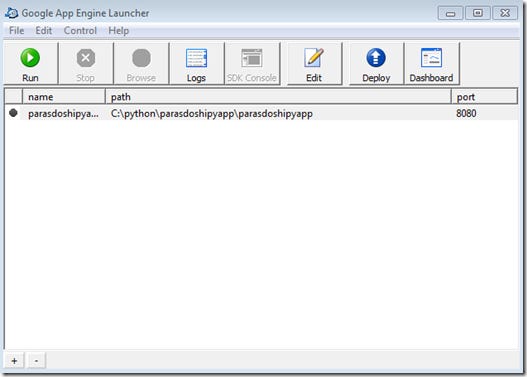The height and width of the screenshot is (377, 527).
Task: Sort by the path column header
Action: point(278,97)
